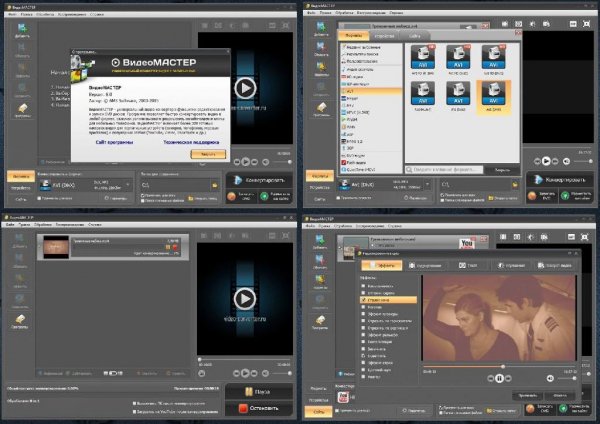This screenshot has width=600, height=424.
Task: Click the pause button in the effects editor
Action: (499, 378)
